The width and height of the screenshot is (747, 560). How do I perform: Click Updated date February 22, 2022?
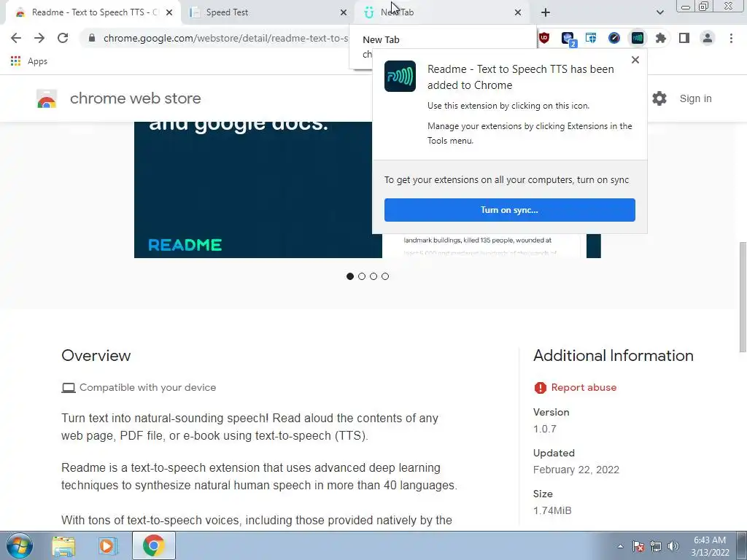576,470
